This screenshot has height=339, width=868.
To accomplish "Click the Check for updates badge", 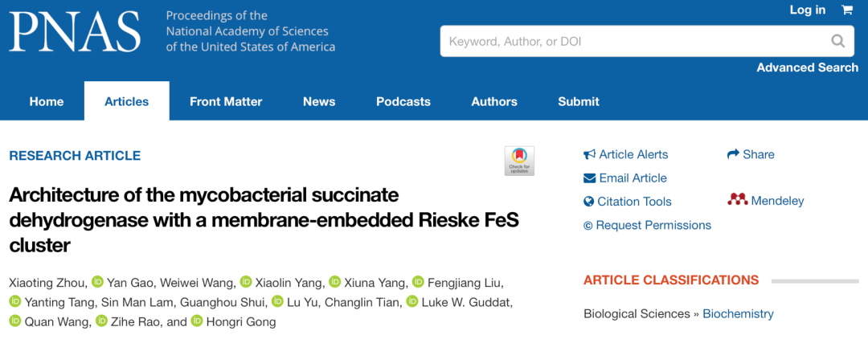I will pos(519,161).
